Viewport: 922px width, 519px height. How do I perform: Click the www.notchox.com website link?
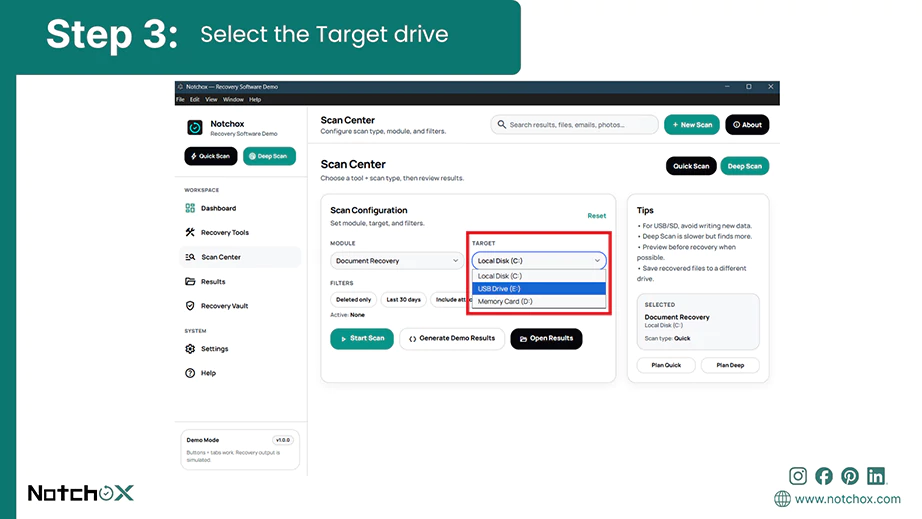pos(847,499)
